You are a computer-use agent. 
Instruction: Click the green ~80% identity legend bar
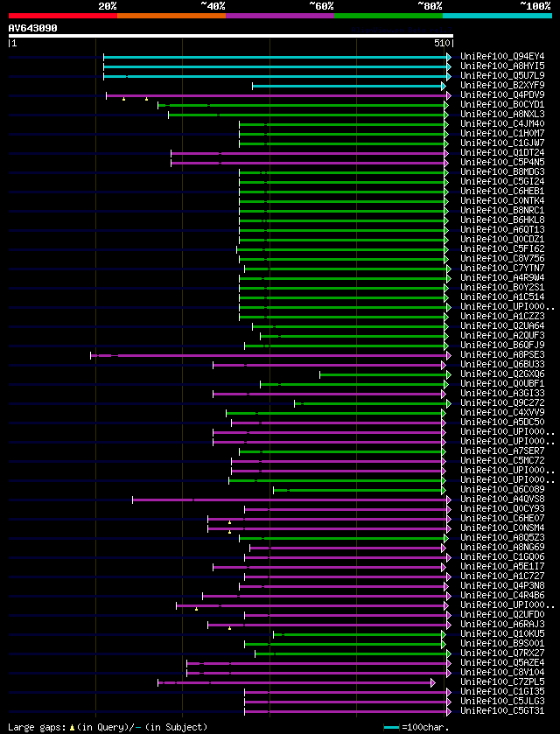tap(388, 16)
